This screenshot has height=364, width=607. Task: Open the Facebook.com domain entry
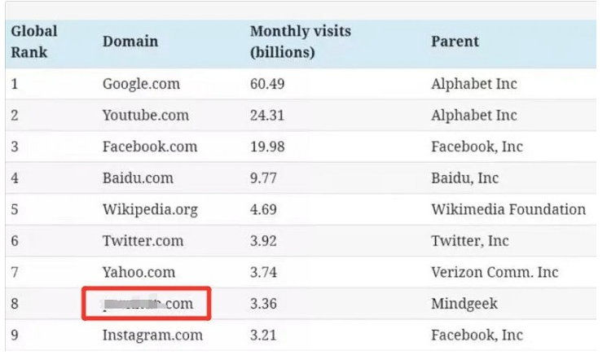[150, 147]
